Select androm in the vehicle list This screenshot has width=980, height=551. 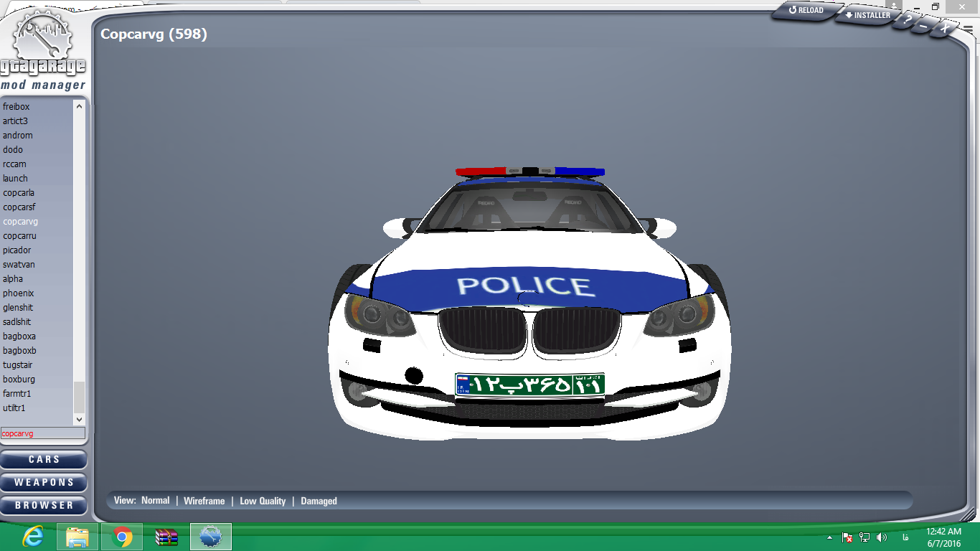[37, 136]
